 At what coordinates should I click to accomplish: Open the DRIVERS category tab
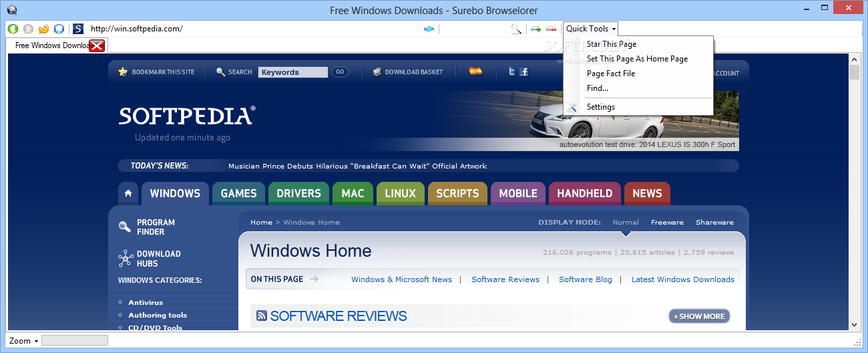(x=298, y=194)
